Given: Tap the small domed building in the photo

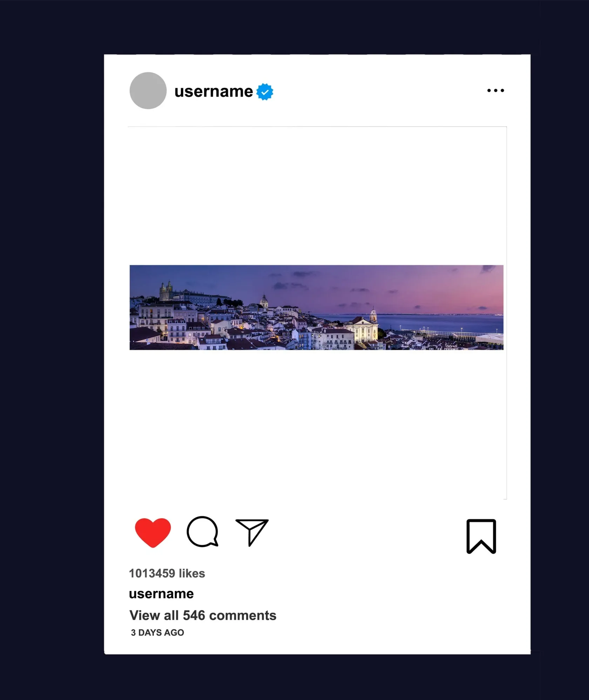Looking at the screenshot, I should tap(264, 302).
